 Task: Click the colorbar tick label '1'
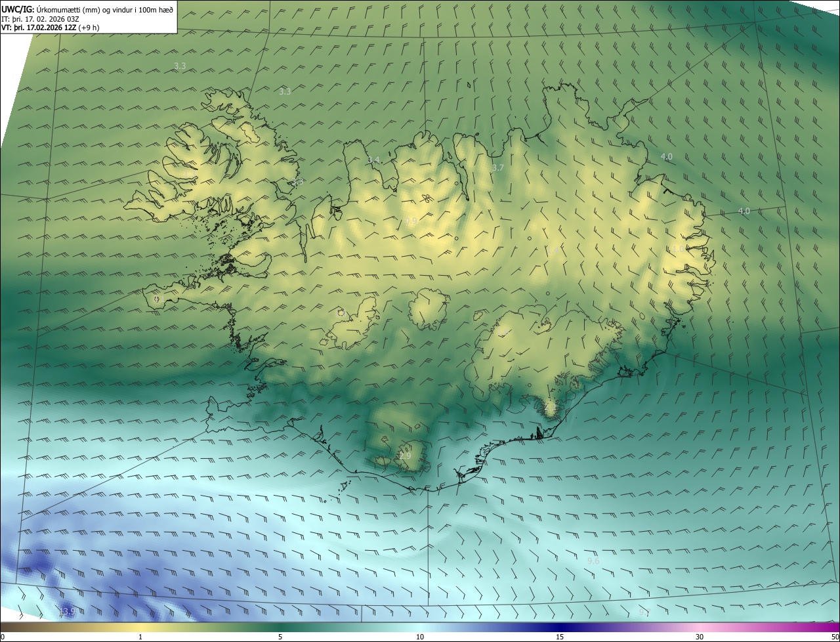pyautogui.click(x=140, y=637)
